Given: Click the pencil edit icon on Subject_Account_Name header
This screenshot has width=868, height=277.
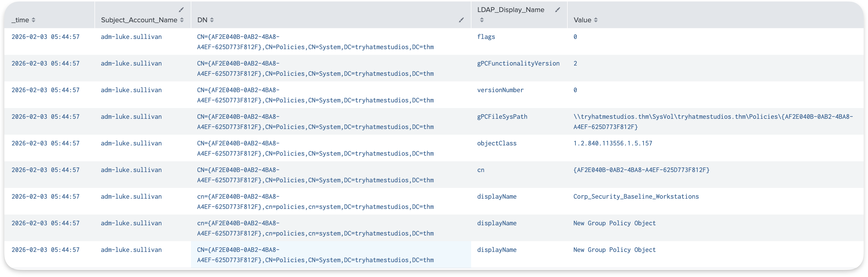Looking at the screenshot, I should click(x=181, y=10).
